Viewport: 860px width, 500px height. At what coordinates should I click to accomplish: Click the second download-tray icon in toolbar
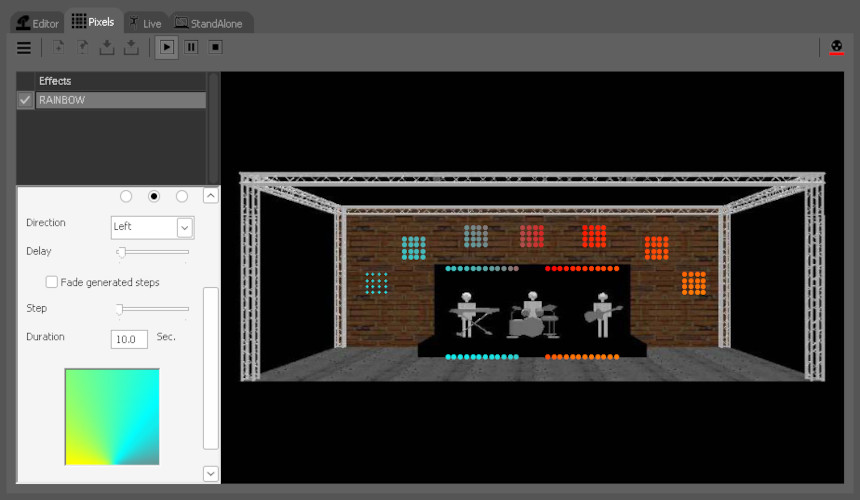tap(131, 47)
